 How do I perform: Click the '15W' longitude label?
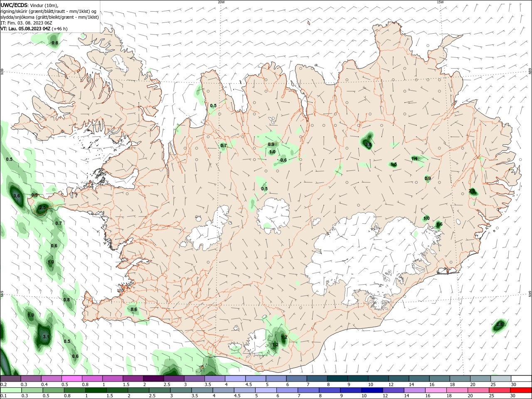[x=440, y=2]
